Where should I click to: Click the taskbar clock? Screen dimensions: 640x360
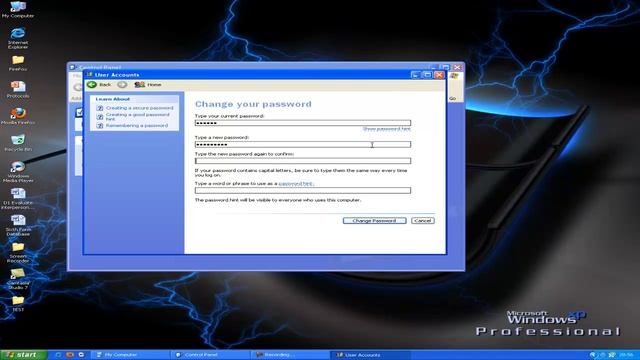[627, 355]
